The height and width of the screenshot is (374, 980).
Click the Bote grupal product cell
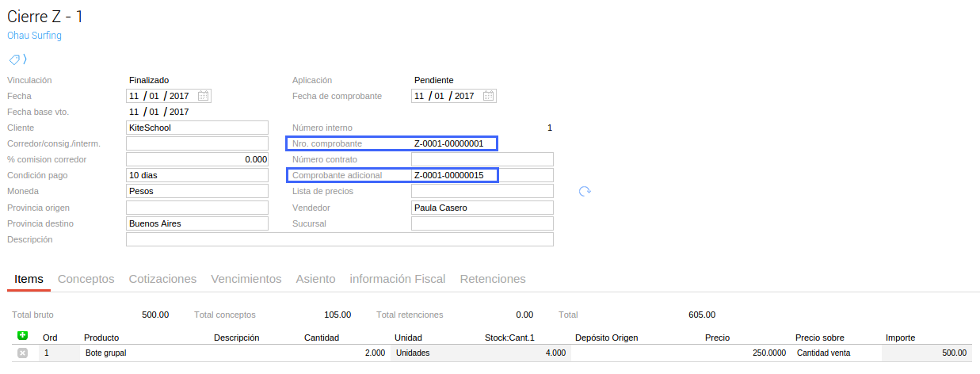click(143, 353)
